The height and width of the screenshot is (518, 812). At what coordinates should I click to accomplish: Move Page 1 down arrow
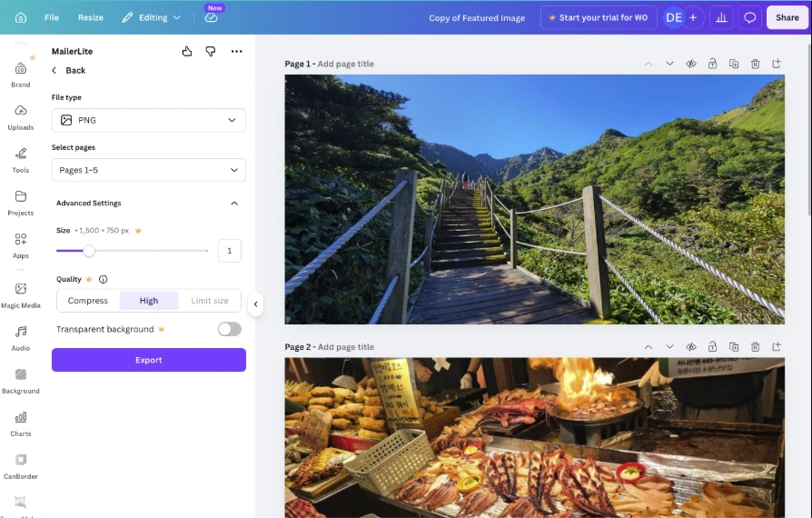coord(669,64)
